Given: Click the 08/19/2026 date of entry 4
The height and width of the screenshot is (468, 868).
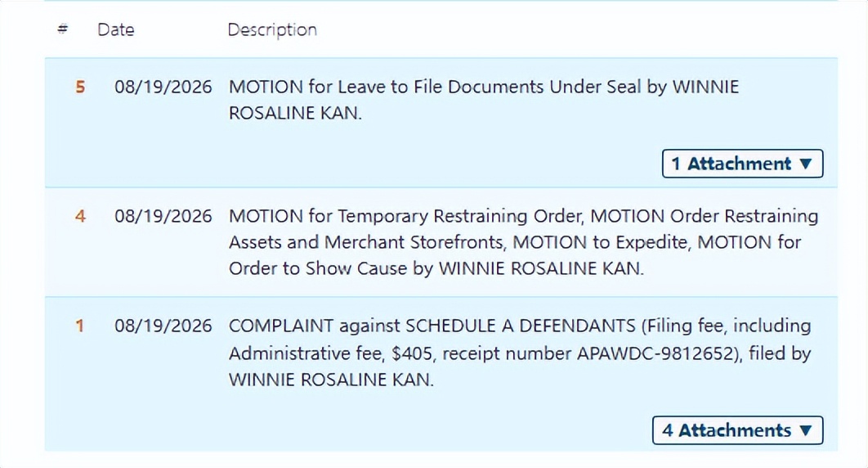Looking at the screenshot, I should [x=163, y=216].
